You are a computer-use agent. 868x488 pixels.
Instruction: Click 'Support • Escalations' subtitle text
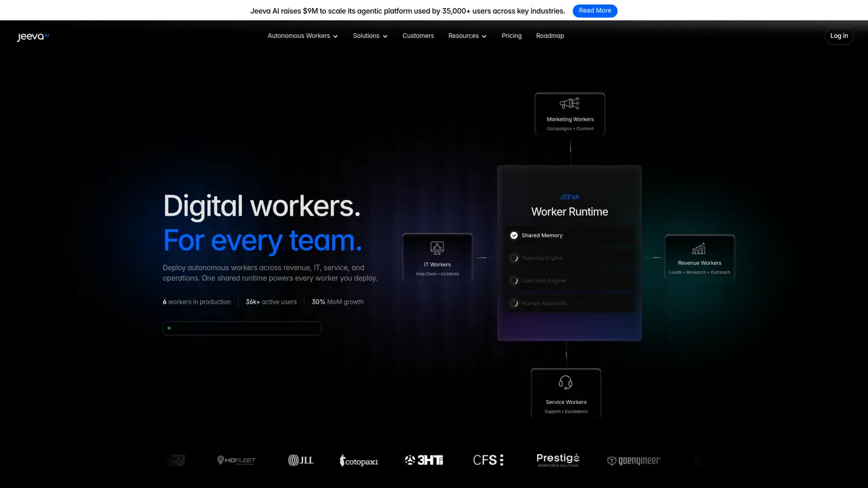pyautogui.click(x=566, y=411)
